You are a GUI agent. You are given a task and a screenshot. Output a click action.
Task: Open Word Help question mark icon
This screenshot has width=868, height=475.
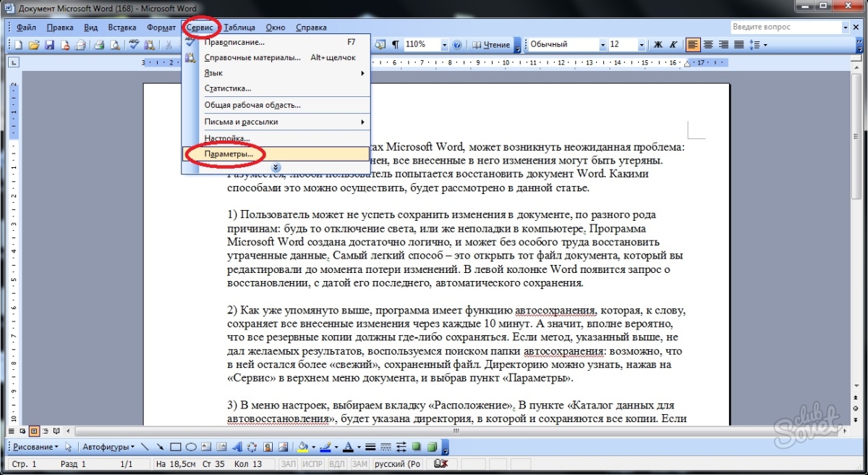click(x=456, y=44)
